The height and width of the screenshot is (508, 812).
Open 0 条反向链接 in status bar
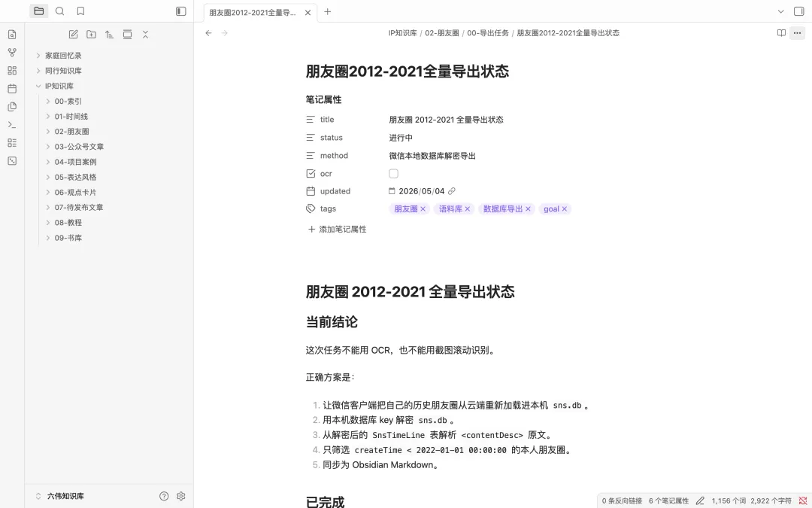[x=622, y=500]
